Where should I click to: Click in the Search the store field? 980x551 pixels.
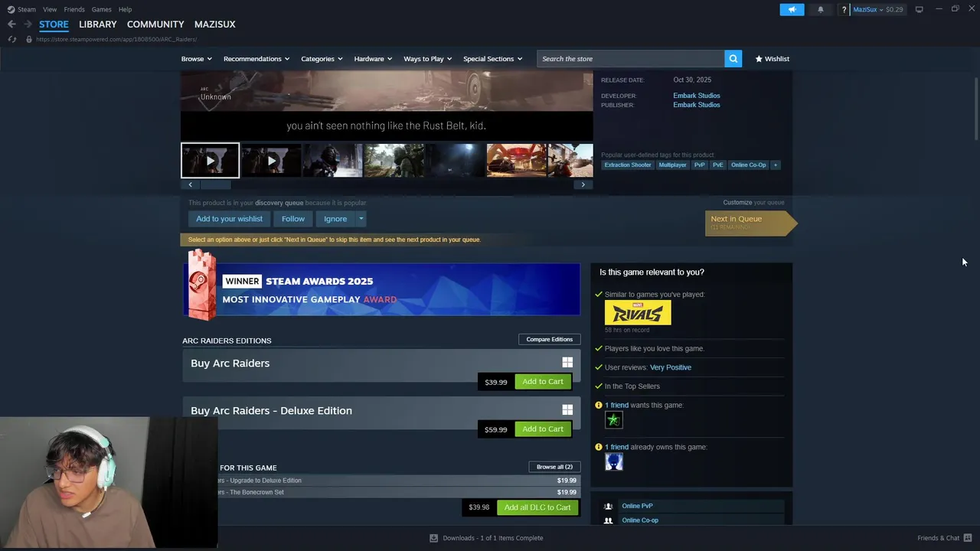click(630, 59)
